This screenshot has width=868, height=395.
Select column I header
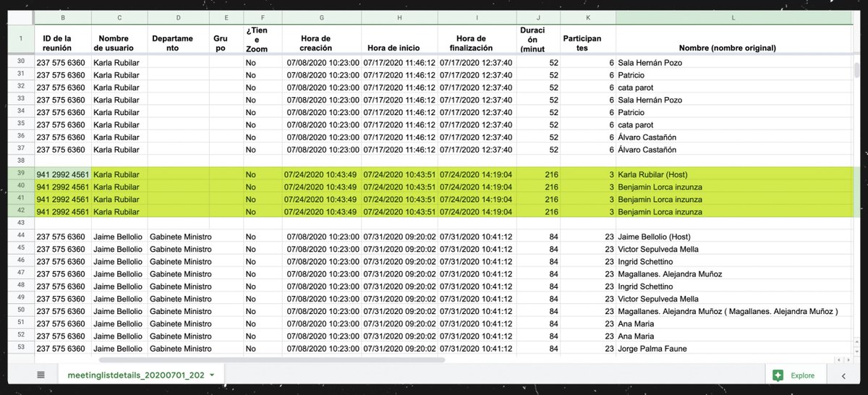click(477, 17)
